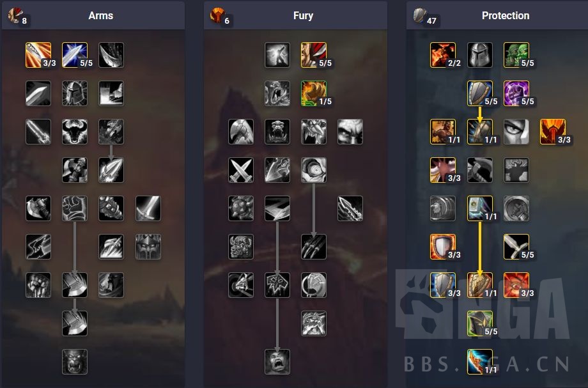Click the flaming talent with 2/2 in Protection
Image resolution: width=588 pixels, height=388 pixels.
pos(443,55)
